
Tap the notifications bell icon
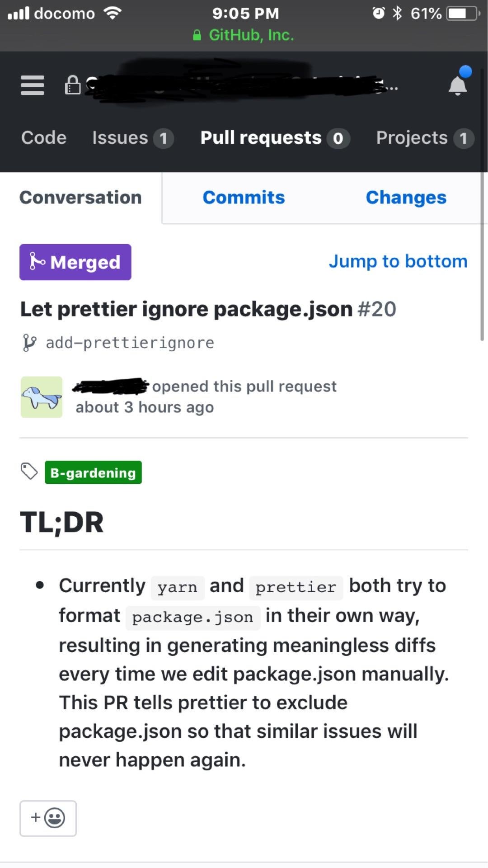point(457,85)
